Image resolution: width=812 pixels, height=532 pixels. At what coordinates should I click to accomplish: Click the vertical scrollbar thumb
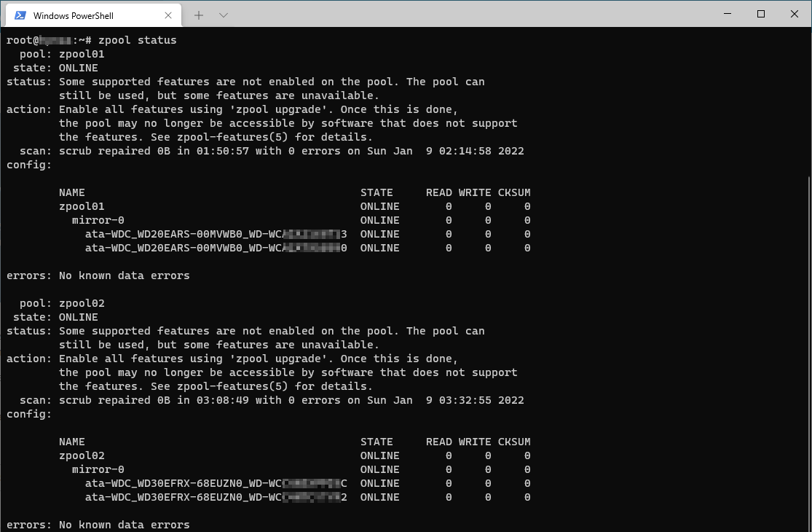(807, 350)
